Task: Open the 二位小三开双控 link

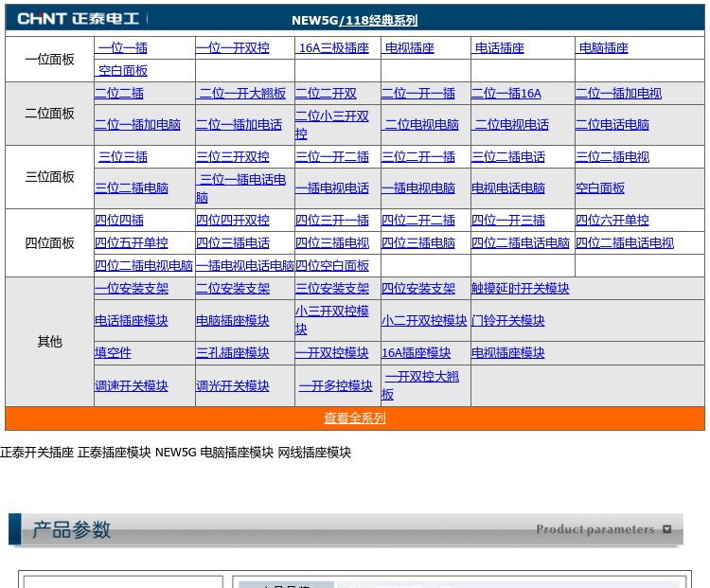Action: pyautogui.click(x=332, y=125)
